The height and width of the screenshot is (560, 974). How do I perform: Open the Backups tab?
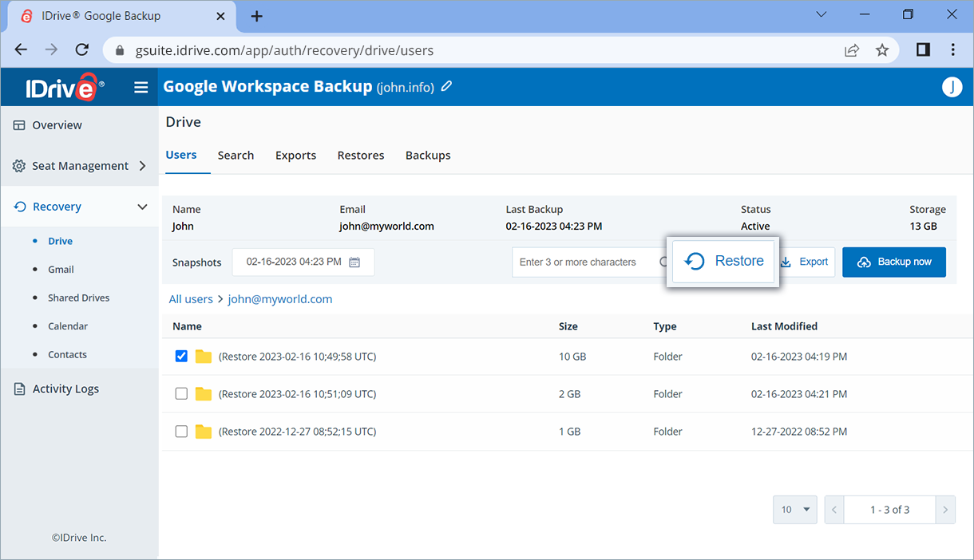point(428,155)
